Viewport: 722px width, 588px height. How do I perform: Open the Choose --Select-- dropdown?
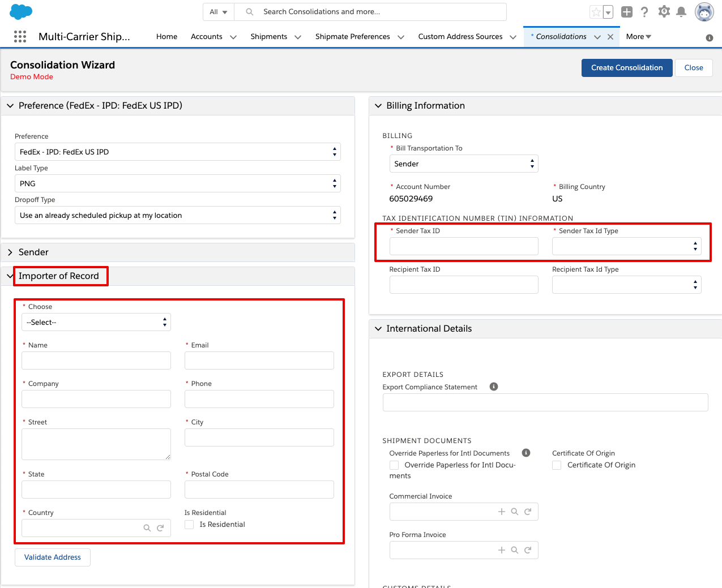click(x=96, y=322)
